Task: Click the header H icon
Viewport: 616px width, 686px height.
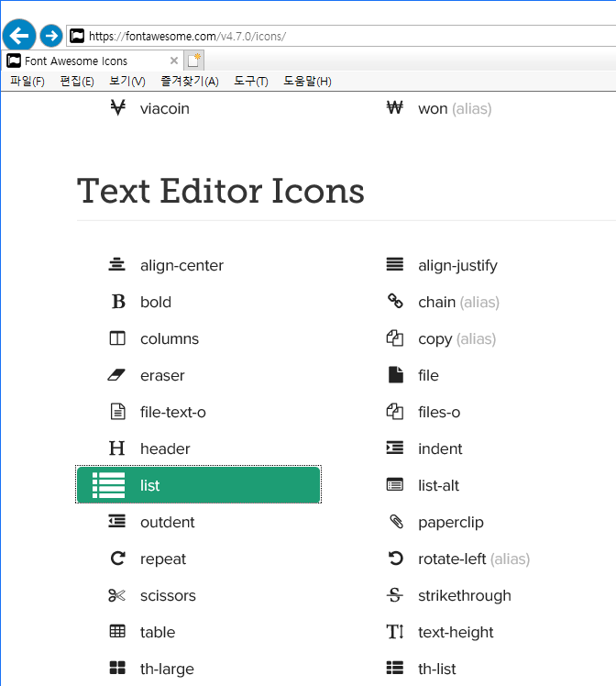Action: point(116,448)
